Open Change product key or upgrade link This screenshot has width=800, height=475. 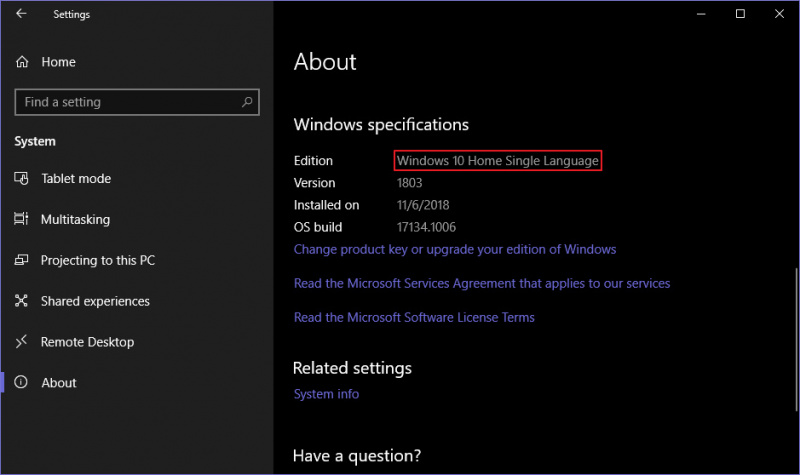click(x=455, y=249)
